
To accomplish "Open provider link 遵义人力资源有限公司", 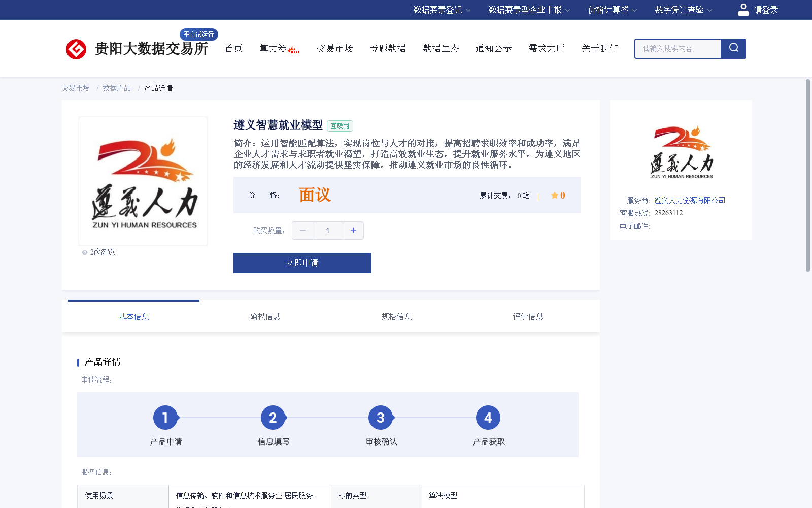I will [x=690, y=201].
